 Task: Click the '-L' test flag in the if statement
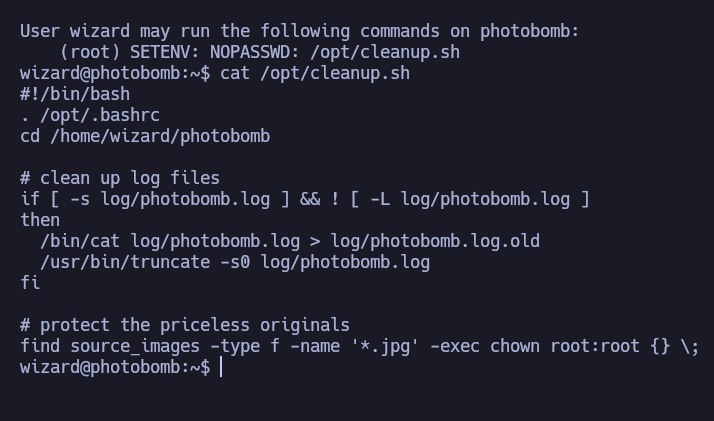[x=380, y=199]
